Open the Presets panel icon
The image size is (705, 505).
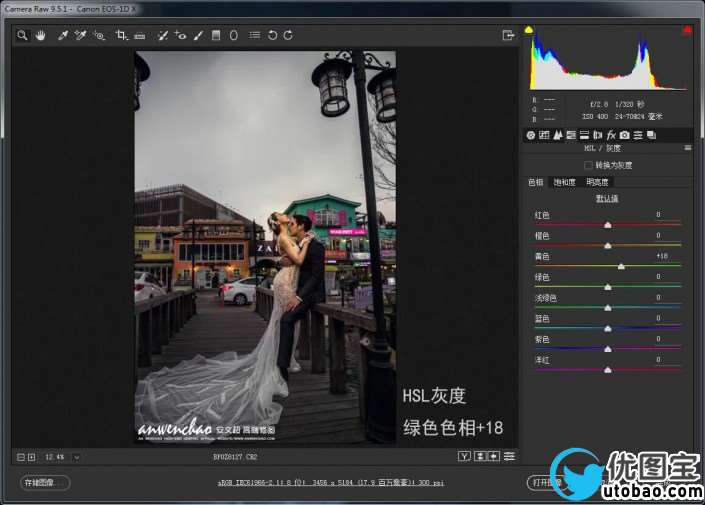[638, 135]
